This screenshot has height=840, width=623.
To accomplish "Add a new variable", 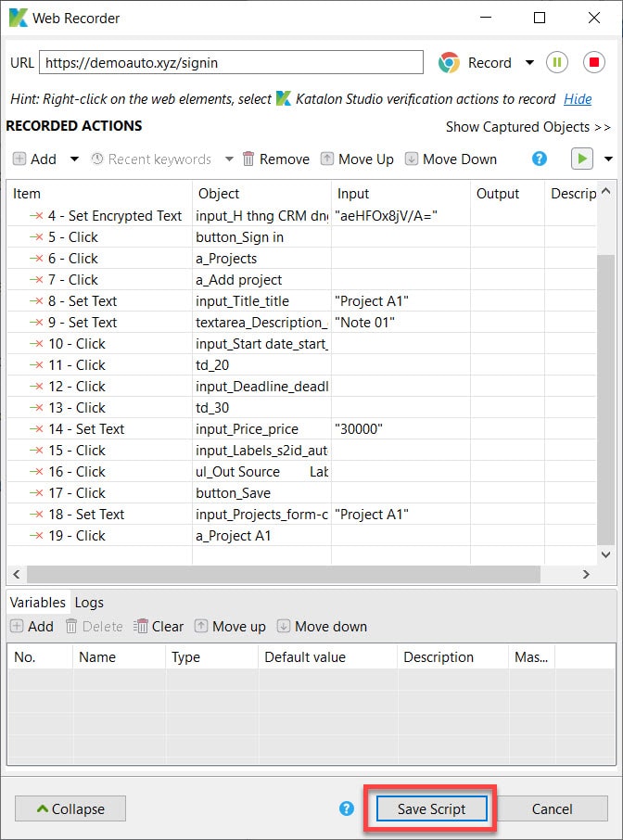I will click(x=32, y=626).
